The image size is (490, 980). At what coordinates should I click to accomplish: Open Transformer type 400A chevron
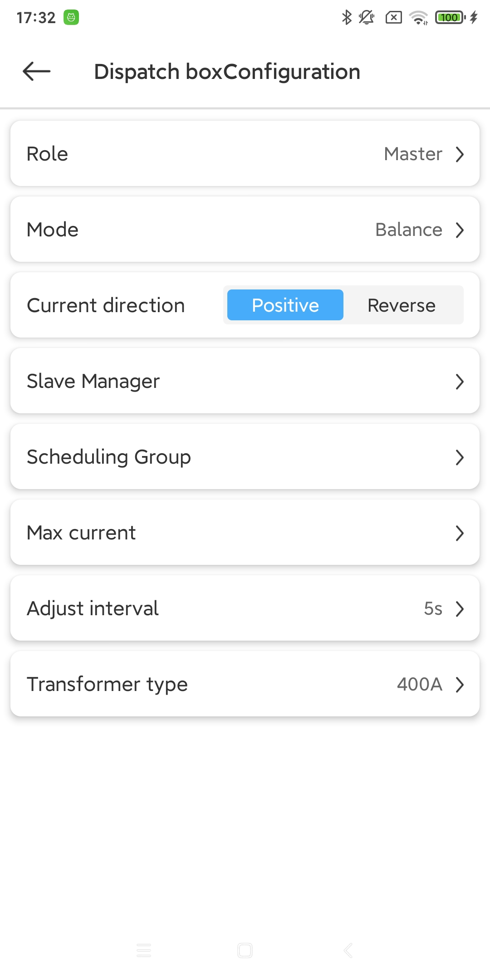click(460, 685)
